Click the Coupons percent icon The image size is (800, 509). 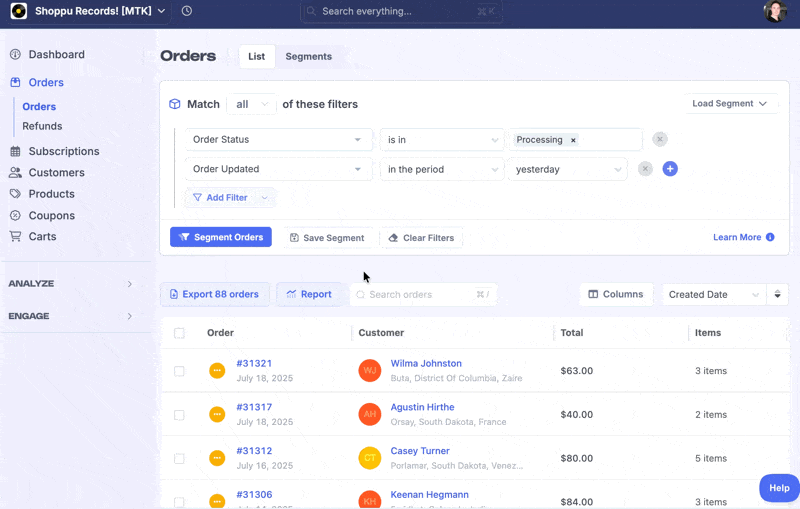coord(15,215)
